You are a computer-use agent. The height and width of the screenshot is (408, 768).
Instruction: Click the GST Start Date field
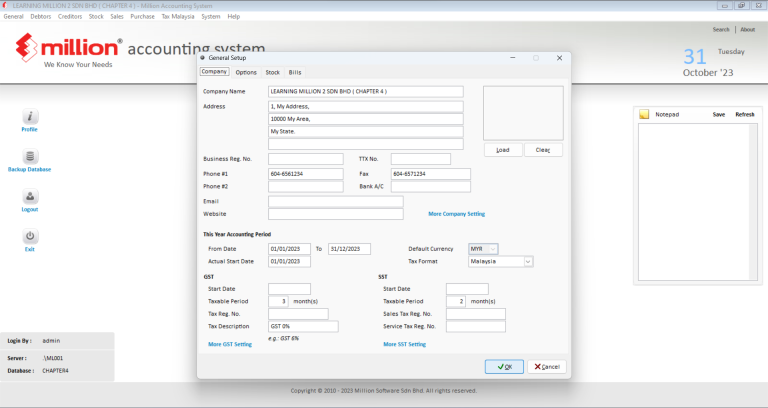(x=289, y=289)
